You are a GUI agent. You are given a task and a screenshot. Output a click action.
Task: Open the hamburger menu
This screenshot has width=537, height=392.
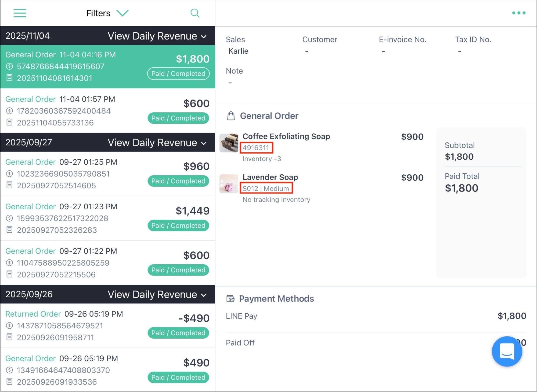[x=20, y=13]
